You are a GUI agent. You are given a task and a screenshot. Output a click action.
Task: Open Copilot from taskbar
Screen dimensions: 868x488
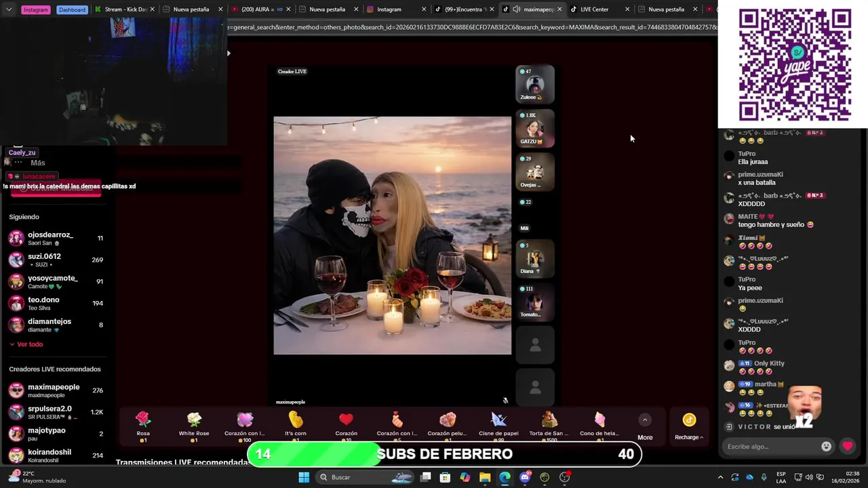click(465, 477)
